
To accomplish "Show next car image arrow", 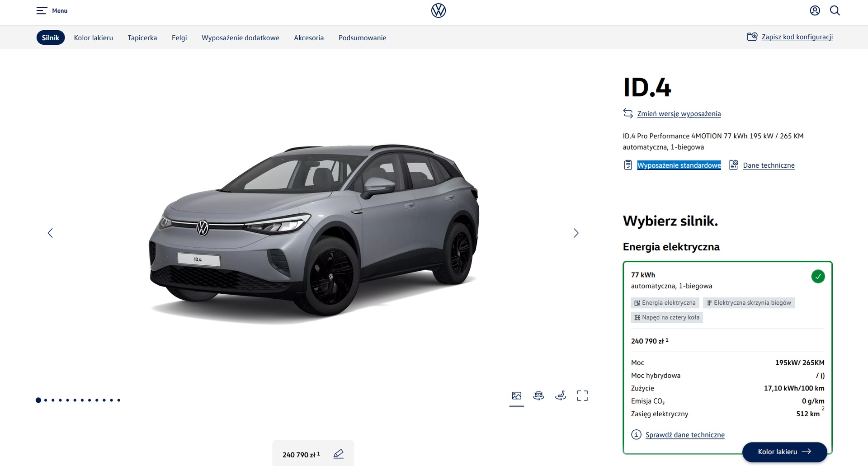I will [x=576, y=233].
